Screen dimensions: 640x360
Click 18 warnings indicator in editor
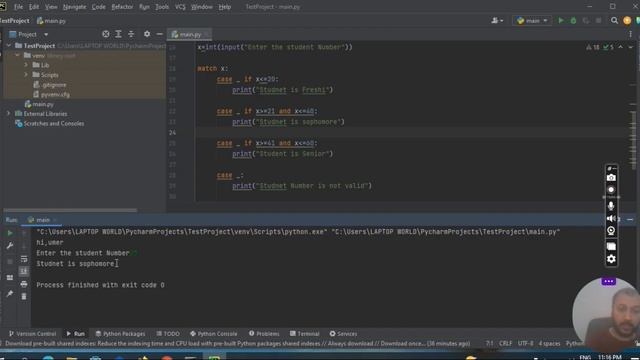click(x=593, y=47)
